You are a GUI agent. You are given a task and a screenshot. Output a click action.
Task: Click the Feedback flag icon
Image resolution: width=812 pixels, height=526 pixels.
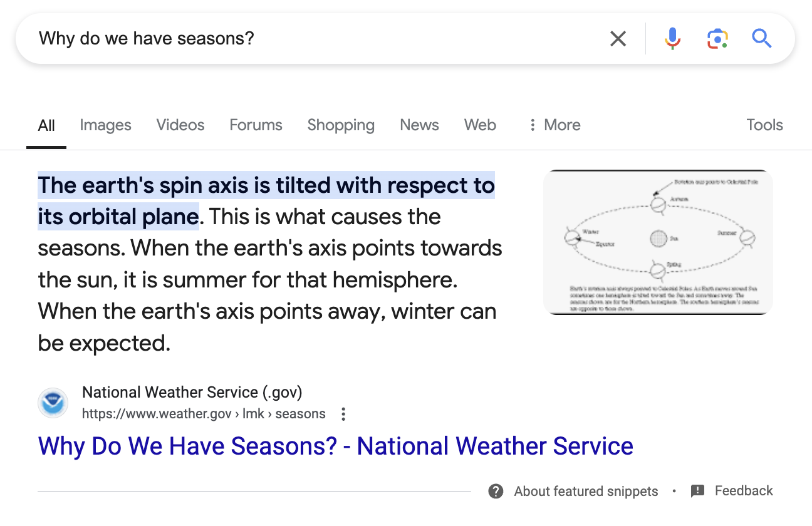pyautogui.click(x=697, y=491)
